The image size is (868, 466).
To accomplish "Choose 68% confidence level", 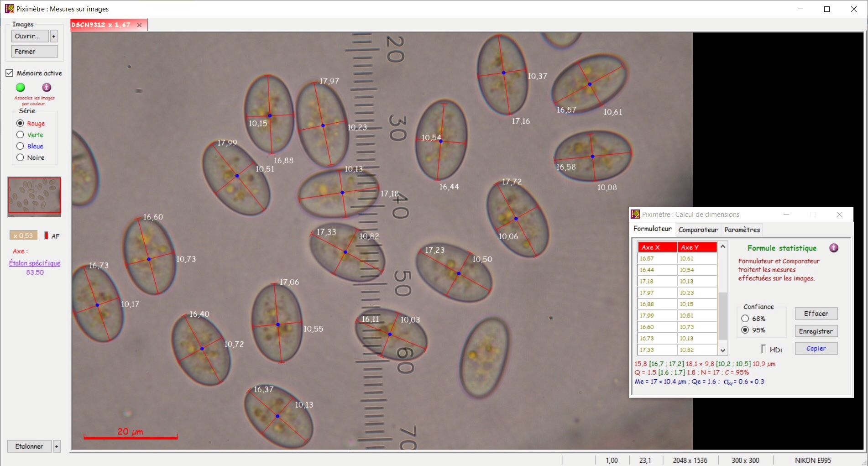I will coord(745,319).
